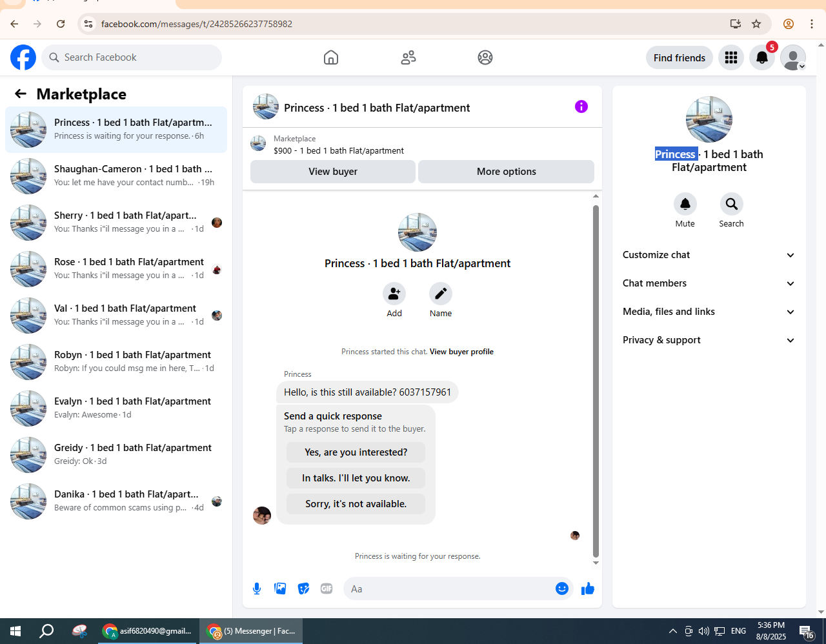
Task: Click the browser address bar URL
Action: (197, 24)
